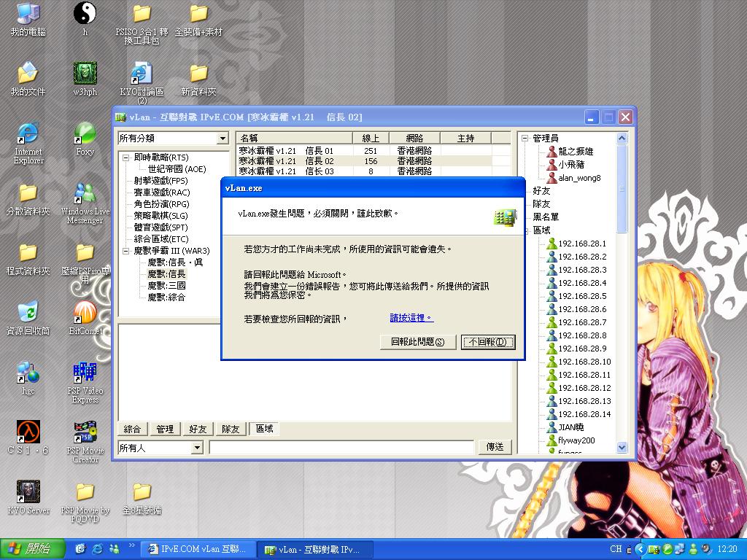Screen dimensions: 747x560
Task: Collapse the 即時戰略(RTS) tree branch
Action: coord(127,157)
